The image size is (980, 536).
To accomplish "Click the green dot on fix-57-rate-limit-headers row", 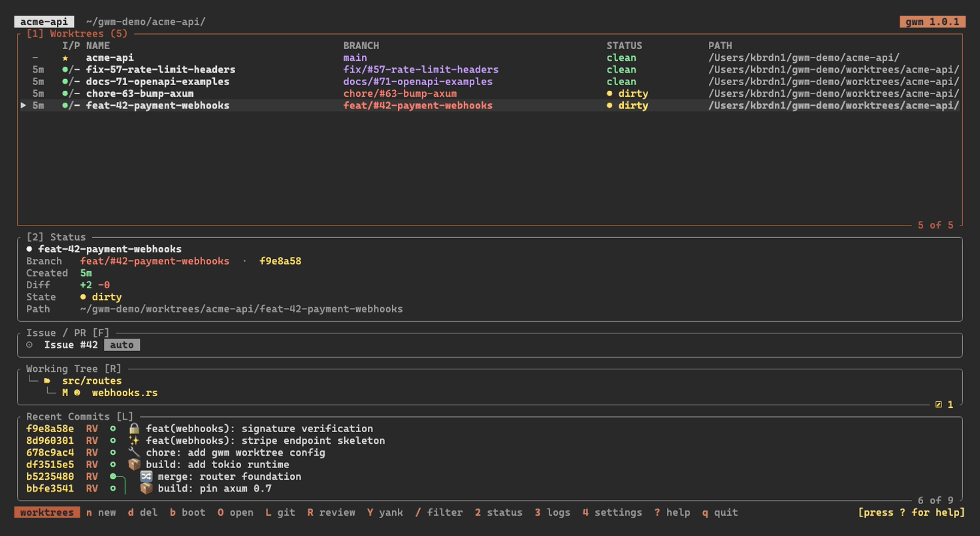I will pyautogui.click(x=65, y=70).
